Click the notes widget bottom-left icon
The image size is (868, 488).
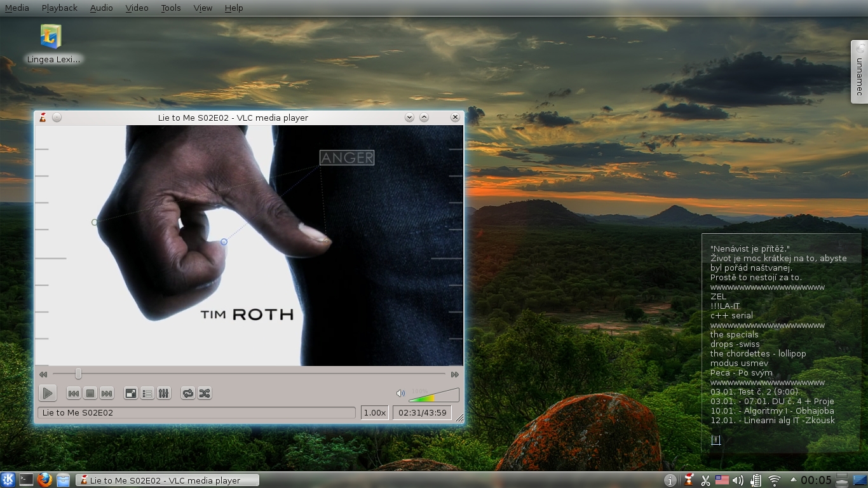715,440
